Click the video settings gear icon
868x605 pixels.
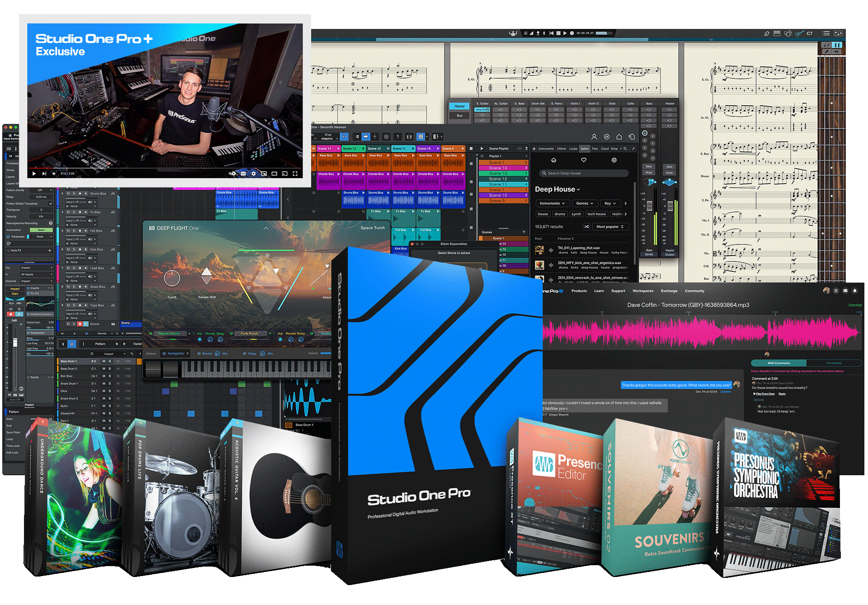click(x=253, y=173)
